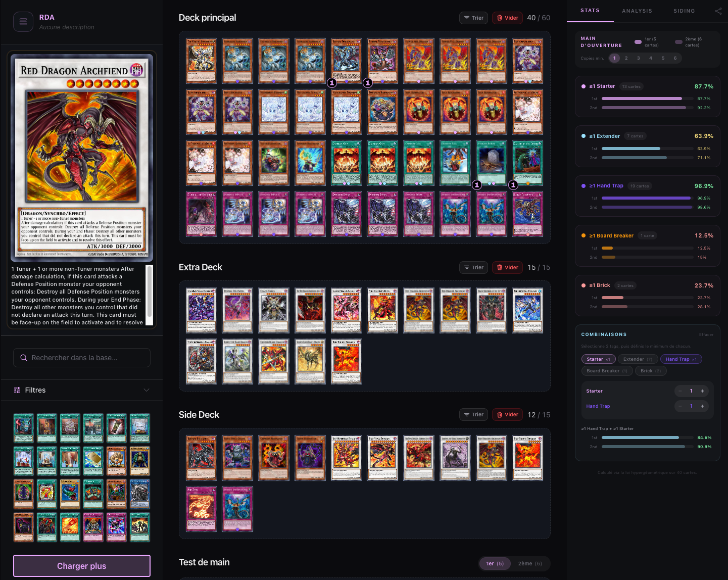Click the DARK attribute icon on the card preview
Viewport: 728px width, 580px height.
(x=137, y=70)
